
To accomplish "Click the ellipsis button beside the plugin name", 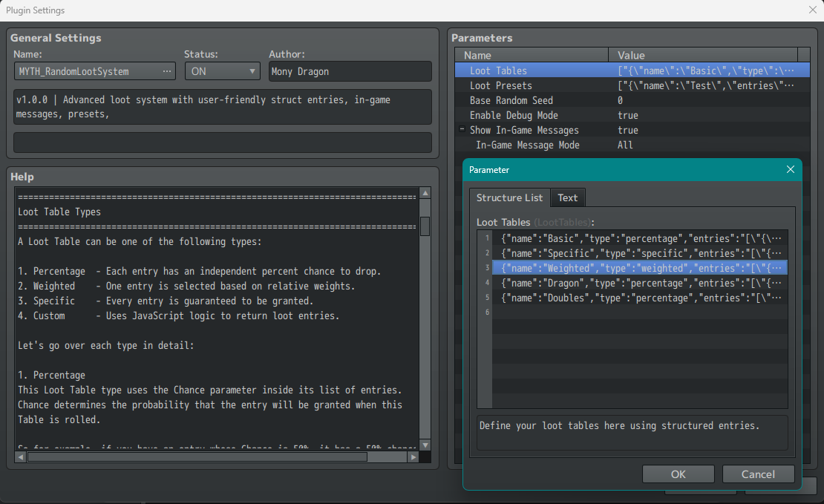I will [166, 71].
